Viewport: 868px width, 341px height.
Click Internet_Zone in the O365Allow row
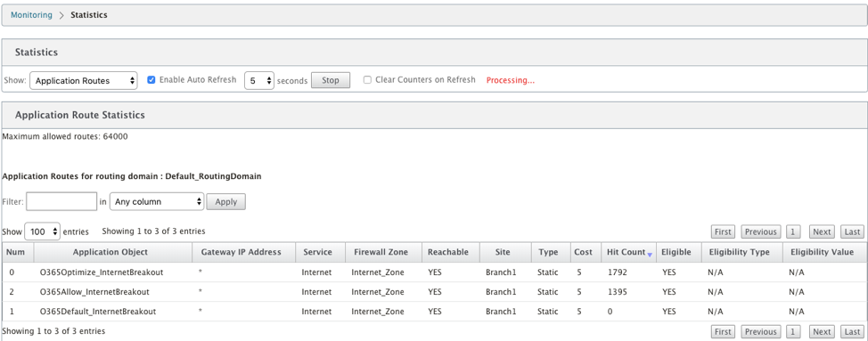(x=378, y=292)
